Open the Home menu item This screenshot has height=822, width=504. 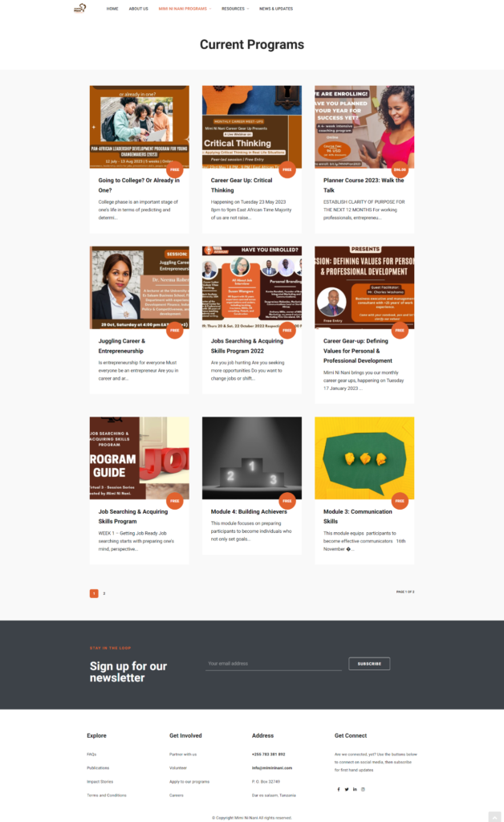click(x=112, y=8)
